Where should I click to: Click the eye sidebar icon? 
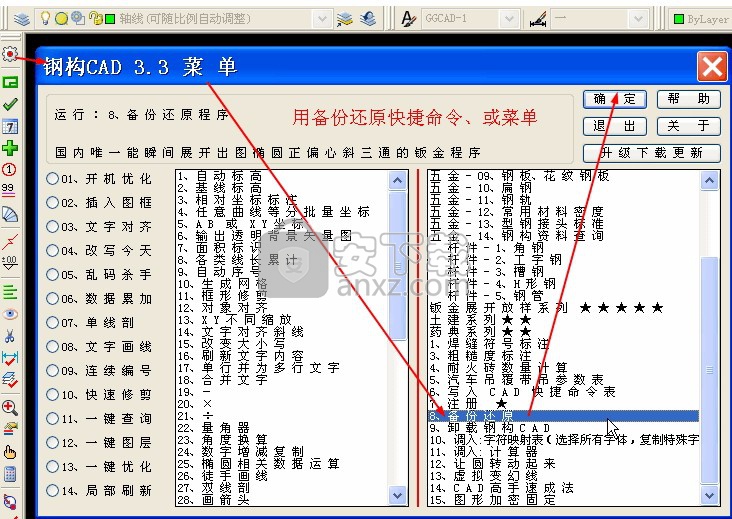click(10, 314)
